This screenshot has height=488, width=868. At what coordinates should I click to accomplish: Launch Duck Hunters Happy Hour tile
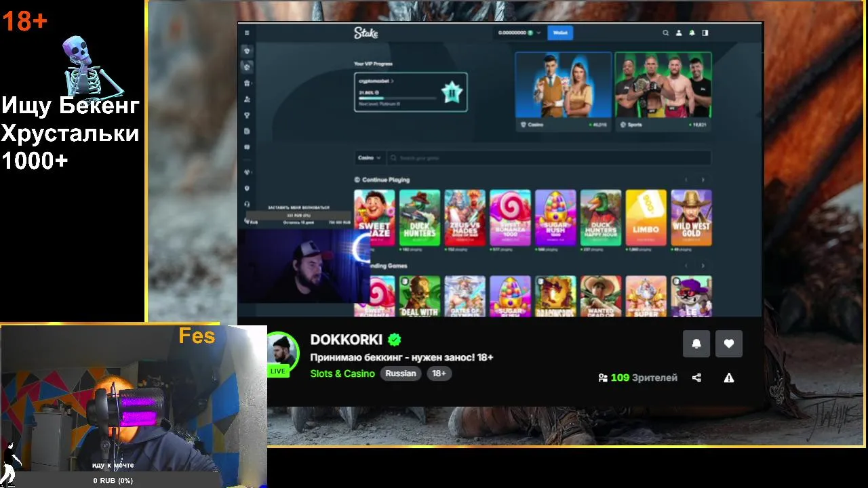point(601,218)
